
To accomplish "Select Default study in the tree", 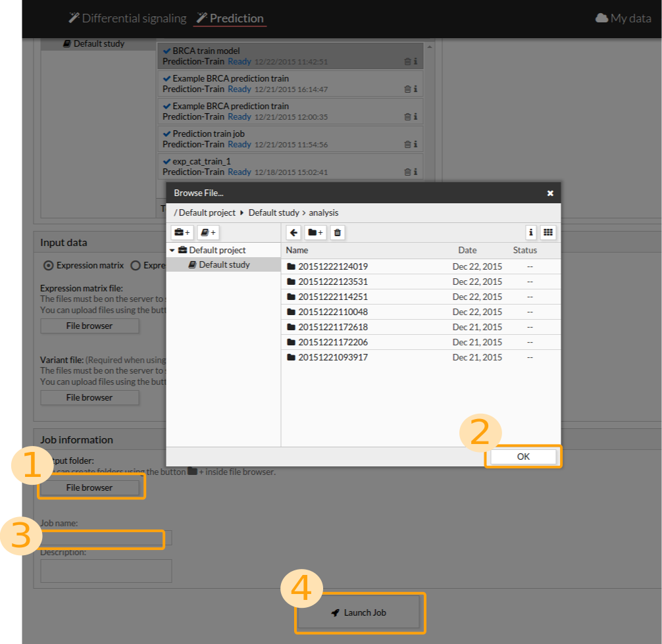I will pos(224,264).
